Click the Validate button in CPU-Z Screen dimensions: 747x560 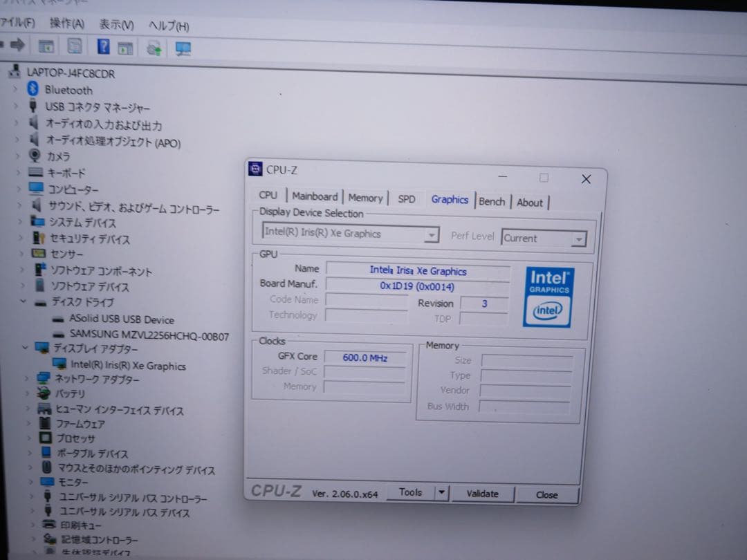pyautogui.click(x=483, y=494)
